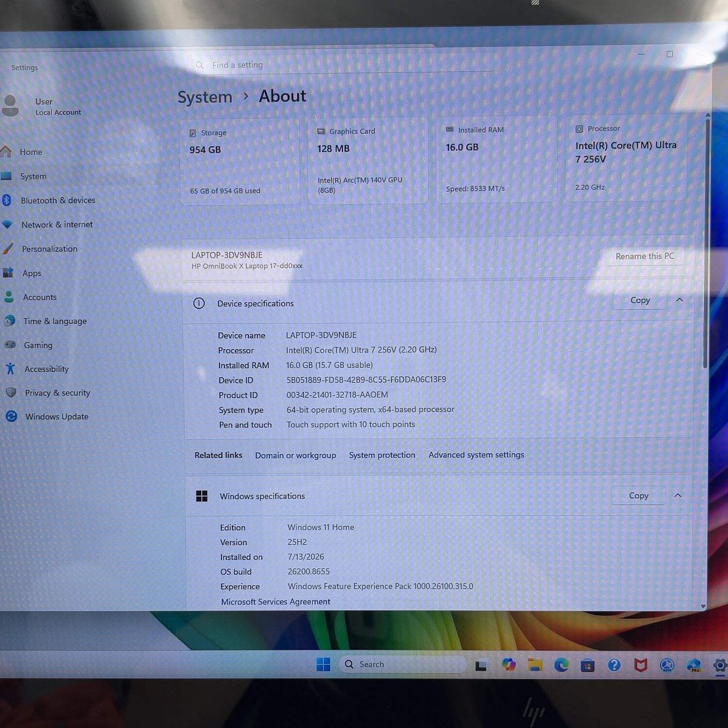Click the Edition value Windows 11 Home

point(321,527)
